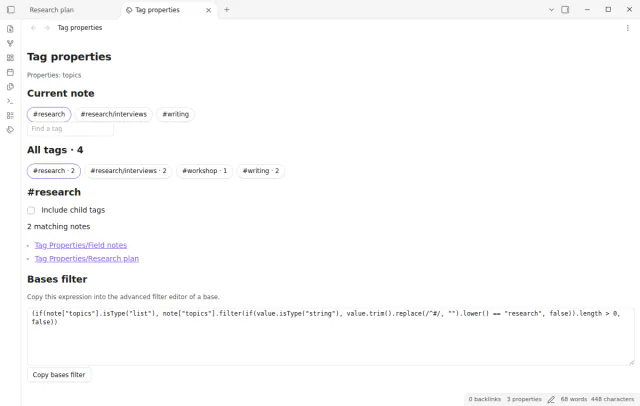
Task: Click the 'Bases filter' heading
Action: point(57,280)
